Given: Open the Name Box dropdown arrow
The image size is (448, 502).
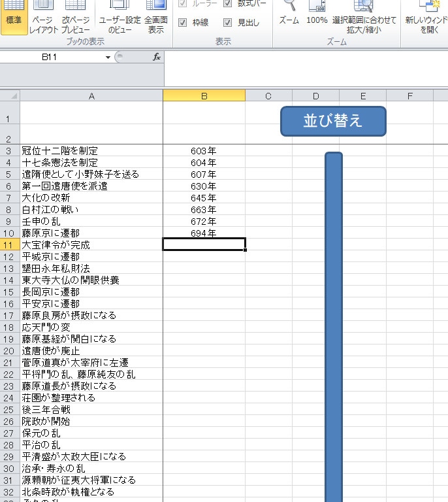Looking at the screenshot, I should coord(108,58).
